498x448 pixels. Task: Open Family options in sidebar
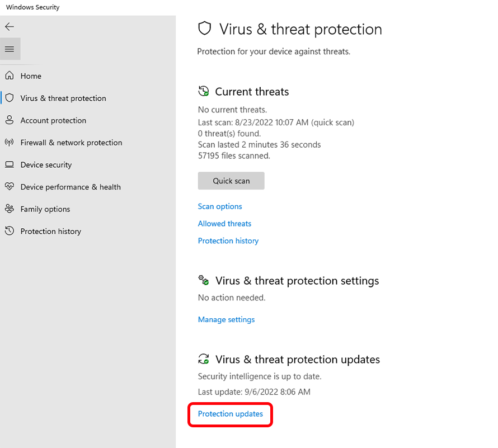45,209
